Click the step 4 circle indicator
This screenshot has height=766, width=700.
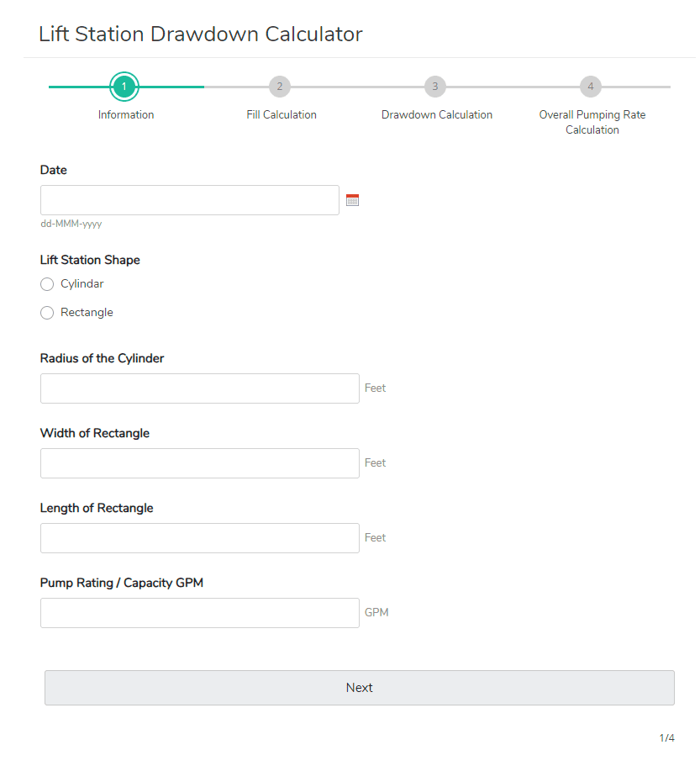click(x=591, y=87)
